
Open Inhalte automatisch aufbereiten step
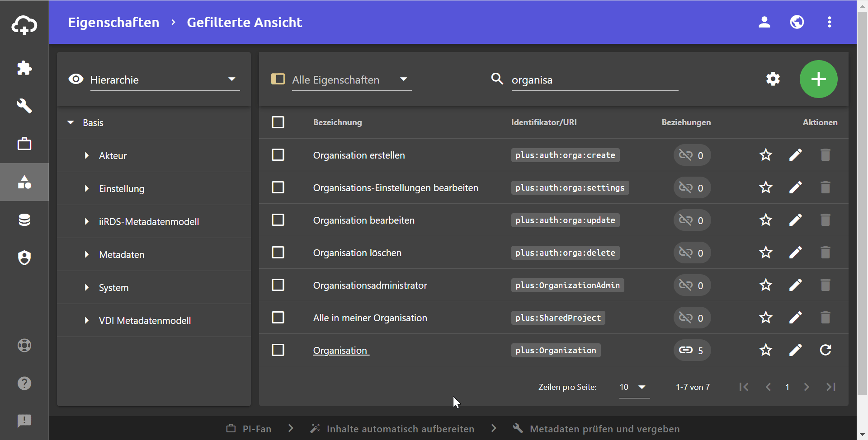pos(392,429)
